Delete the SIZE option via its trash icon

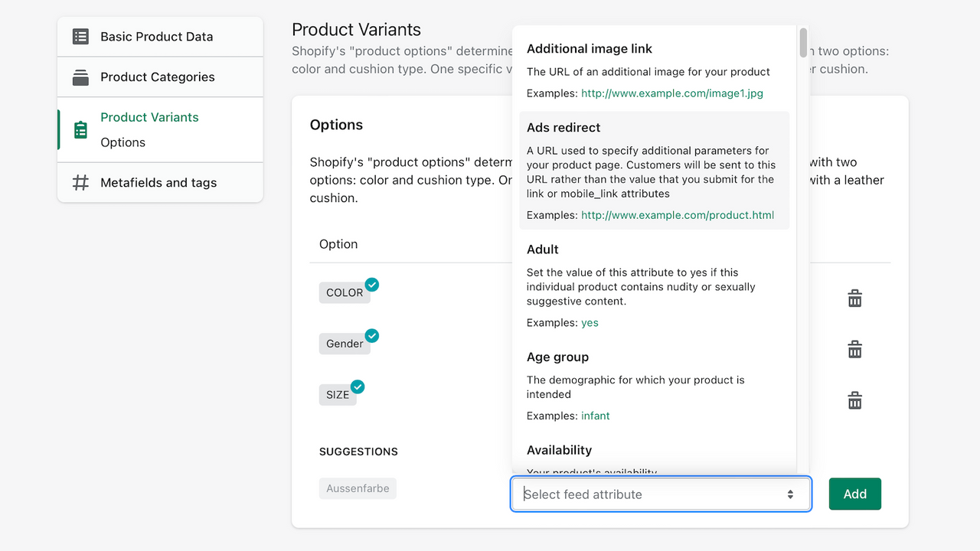(854, 399)
